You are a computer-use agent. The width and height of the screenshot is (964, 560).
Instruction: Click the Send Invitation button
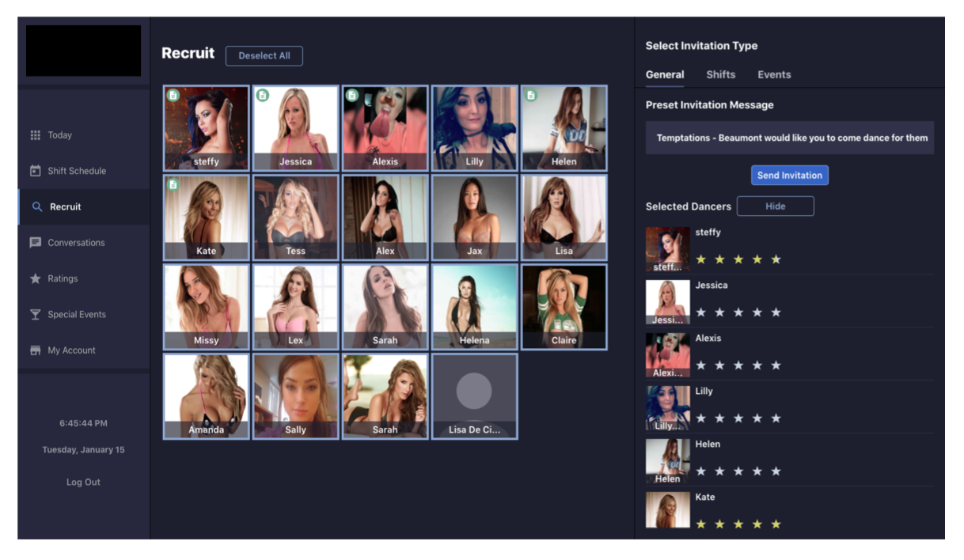[789, 176]
